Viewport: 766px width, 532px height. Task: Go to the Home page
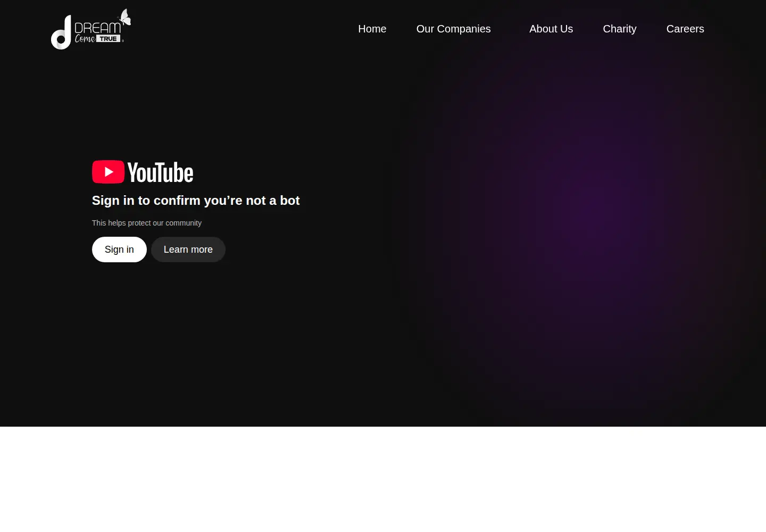click(x=372, y=29)
